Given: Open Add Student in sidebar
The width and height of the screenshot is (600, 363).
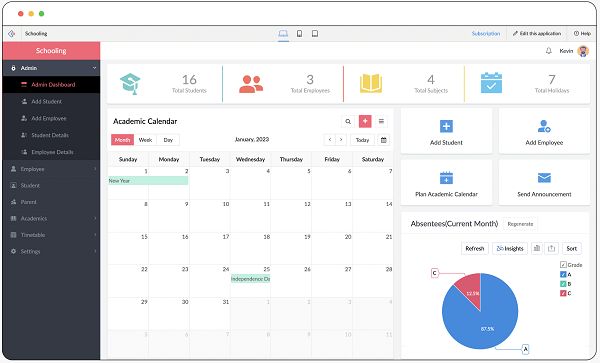Looking at the screenshot, I should pos(51,101).
